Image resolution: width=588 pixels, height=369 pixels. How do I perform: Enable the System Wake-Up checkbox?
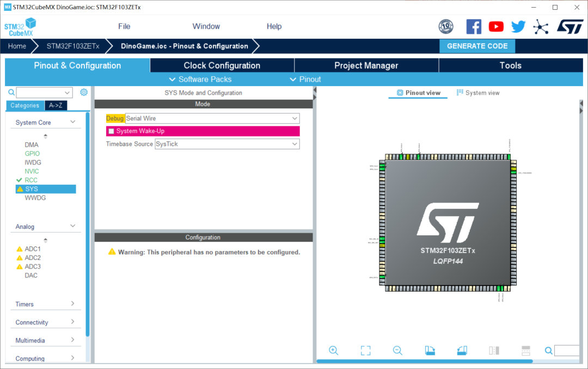pyautogui.click(x=112, y=131)
